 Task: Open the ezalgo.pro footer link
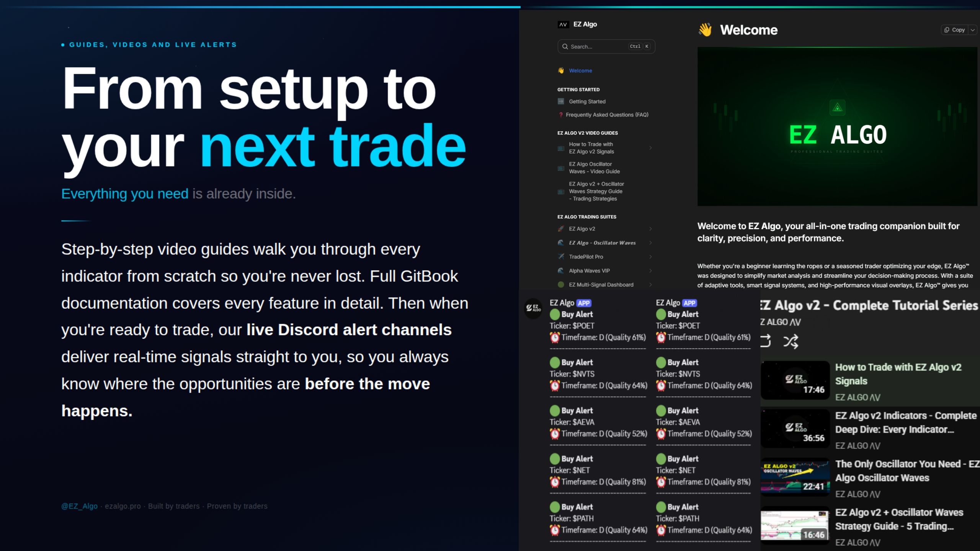pos(123,506)
